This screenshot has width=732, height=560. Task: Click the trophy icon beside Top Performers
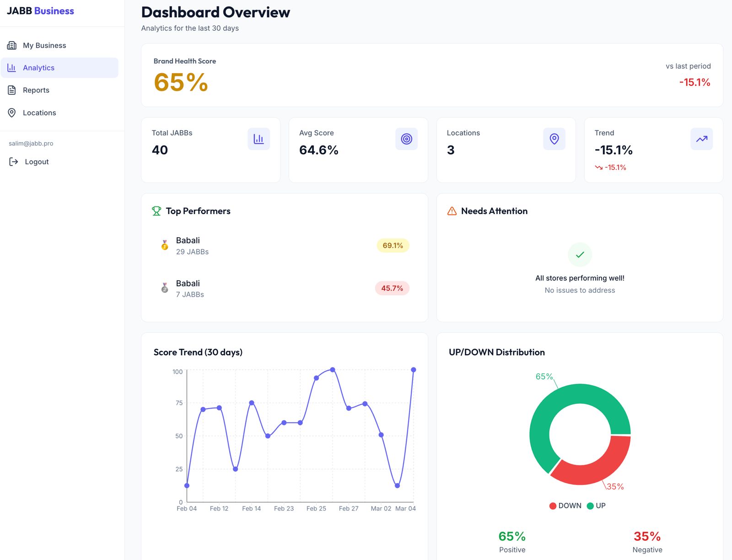[156, 211]
